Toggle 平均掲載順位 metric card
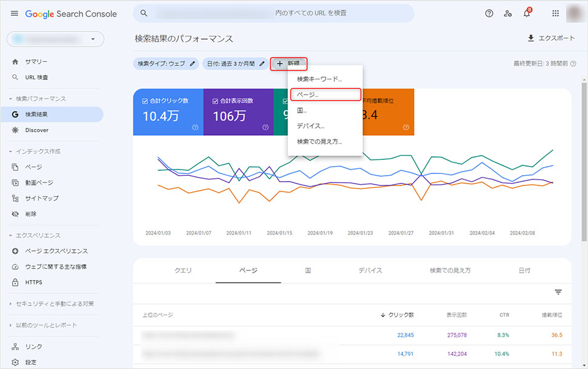 pos(388,111)
